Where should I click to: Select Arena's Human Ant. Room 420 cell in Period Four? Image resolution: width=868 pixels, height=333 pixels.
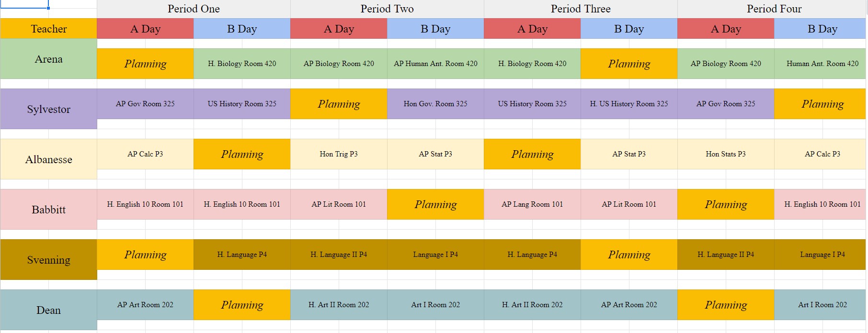[x=822, y=64]
